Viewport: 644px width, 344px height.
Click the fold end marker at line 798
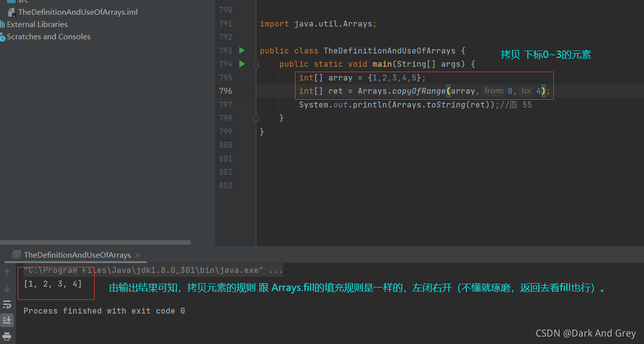point(256,118)
